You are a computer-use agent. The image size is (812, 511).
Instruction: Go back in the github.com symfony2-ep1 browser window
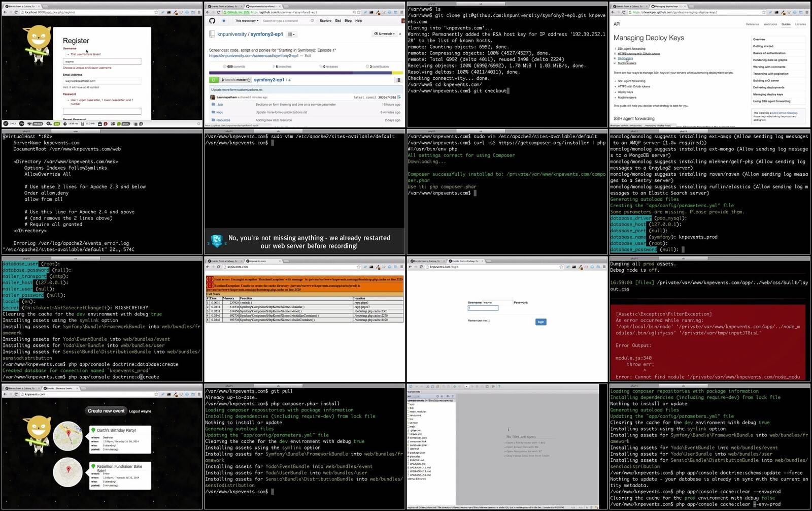208,12
